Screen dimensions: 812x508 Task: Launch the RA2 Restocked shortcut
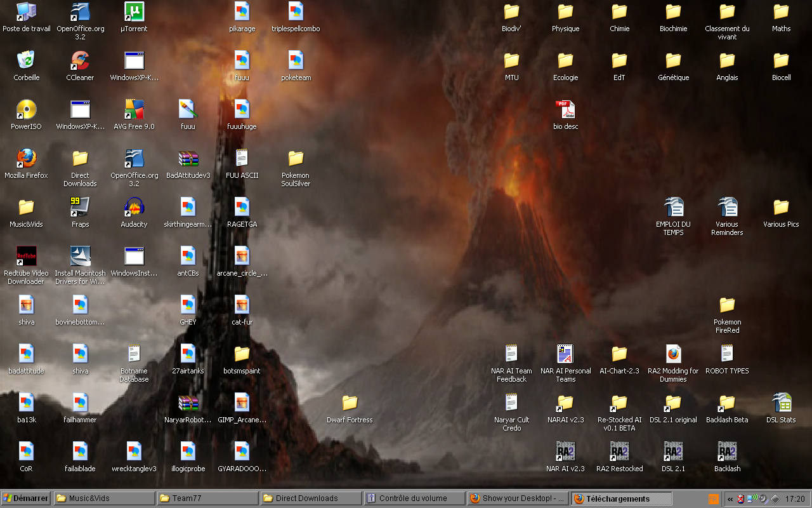pos(619,452)
